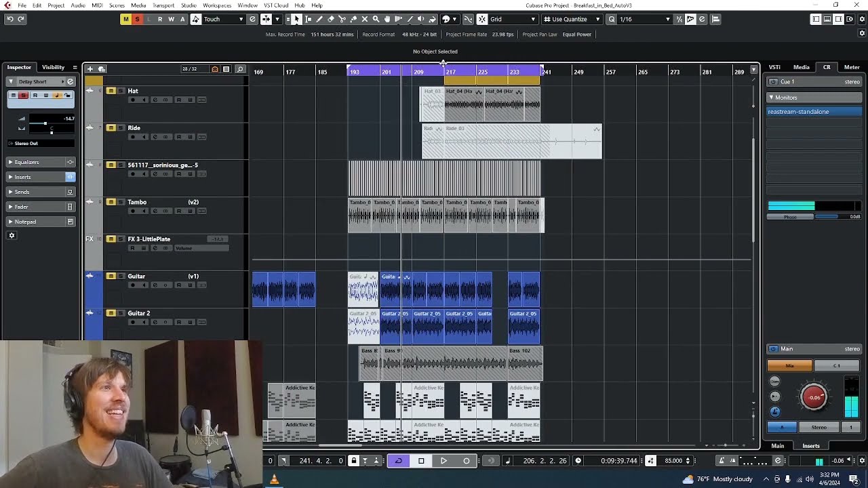Click the transport Record circle button
Viewport: 868px width, 488px height.
click(467, 461)
